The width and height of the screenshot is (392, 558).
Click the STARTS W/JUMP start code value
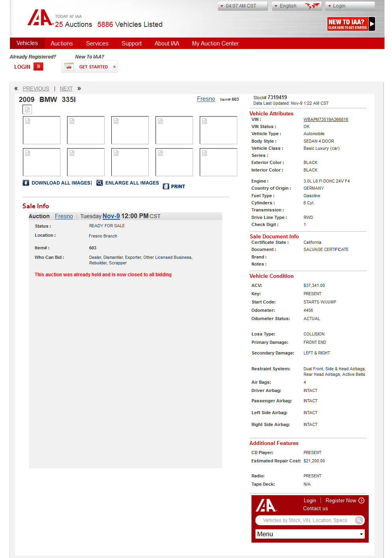tap(320, 302)
